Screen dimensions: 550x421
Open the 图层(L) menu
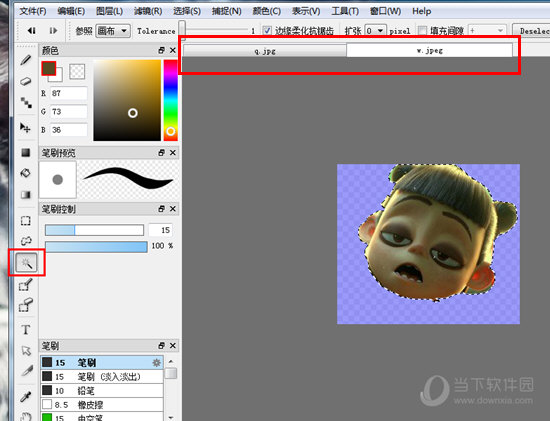point(109,11)
